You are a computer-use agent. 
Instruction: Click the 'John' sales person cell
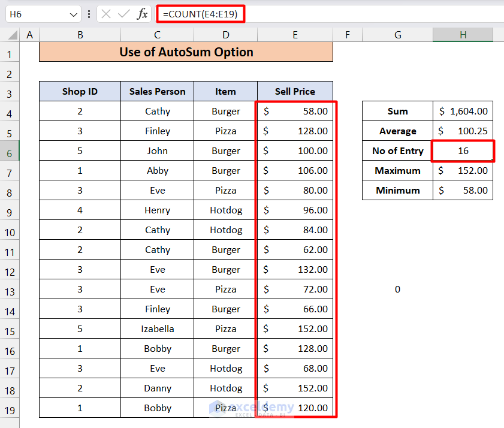pyautogui.click(x=157, y=151)
